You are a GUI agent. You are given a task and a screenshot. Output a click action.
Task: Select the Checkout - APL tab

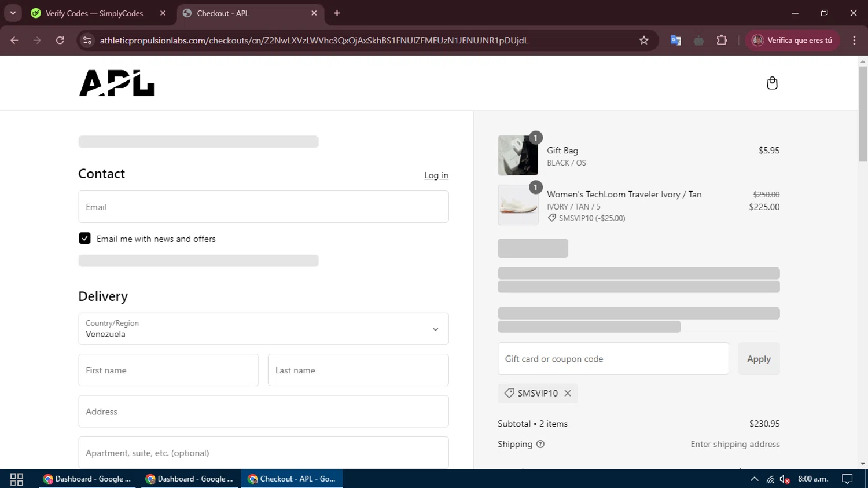[x=251, y=13]
